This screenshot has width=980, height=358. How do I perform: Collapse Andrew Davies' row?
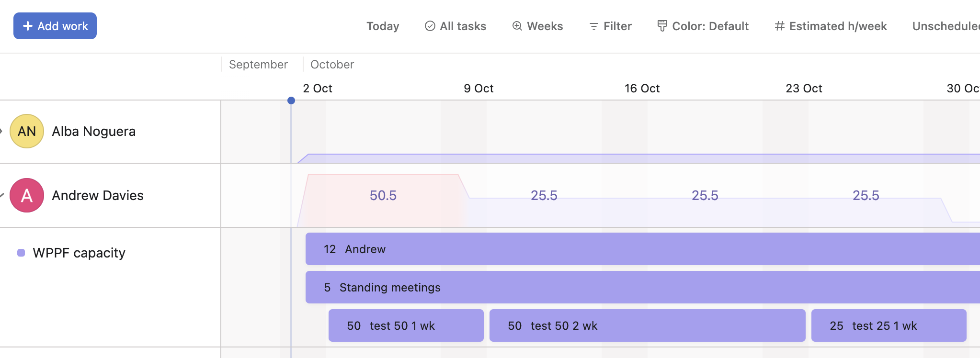tap(1, 195)
